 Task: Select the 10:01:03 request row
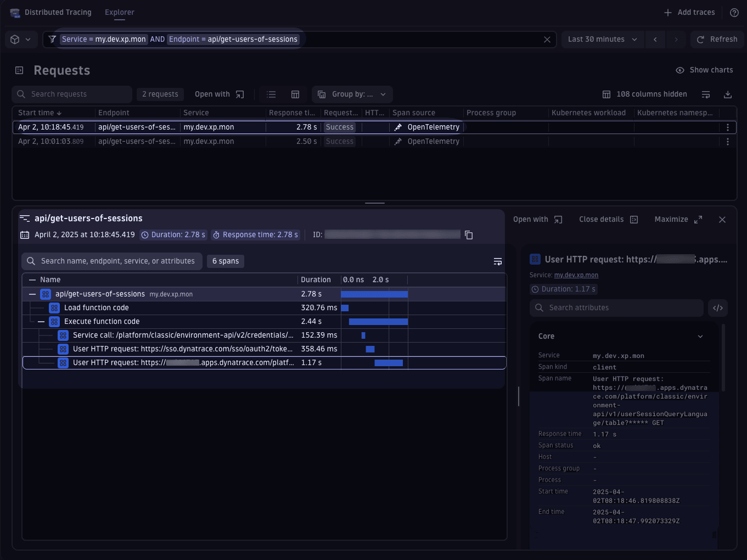coord(374,142)
